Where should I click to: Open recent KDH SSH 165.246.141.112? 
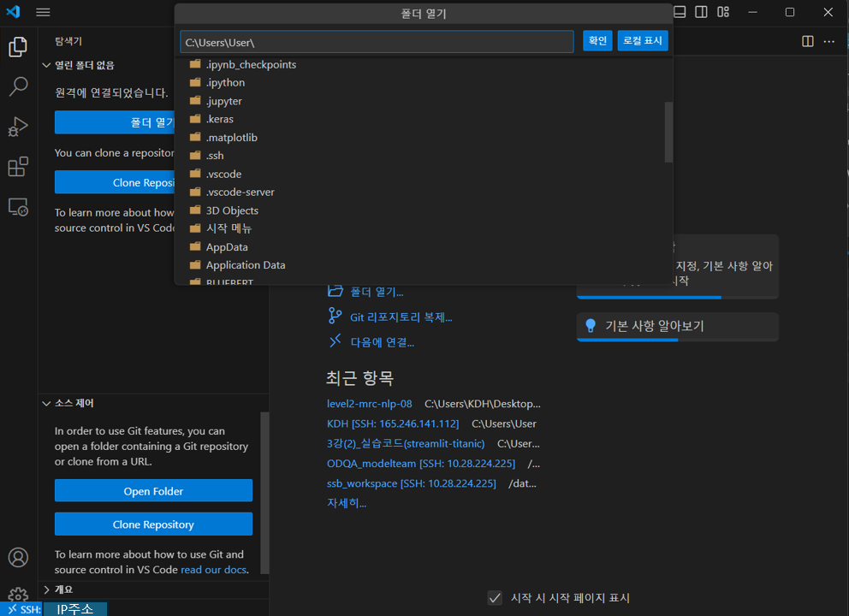point(393,423)
